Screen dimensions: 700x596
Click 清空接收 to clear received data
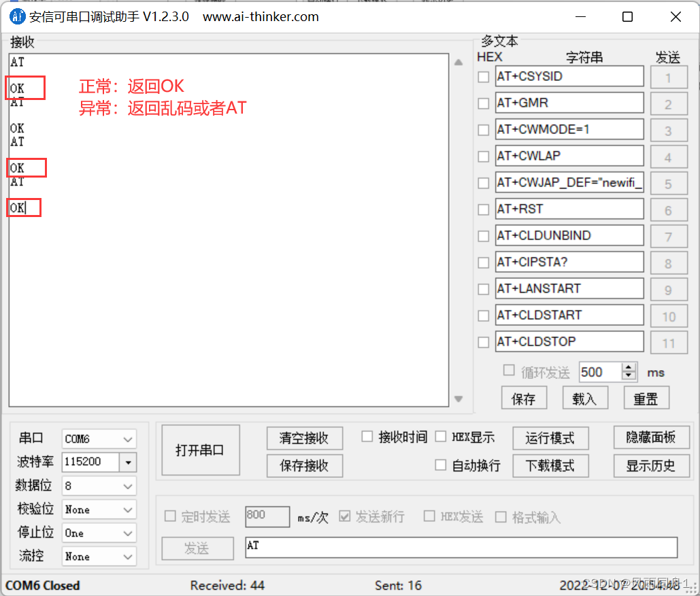click(304, 438)
